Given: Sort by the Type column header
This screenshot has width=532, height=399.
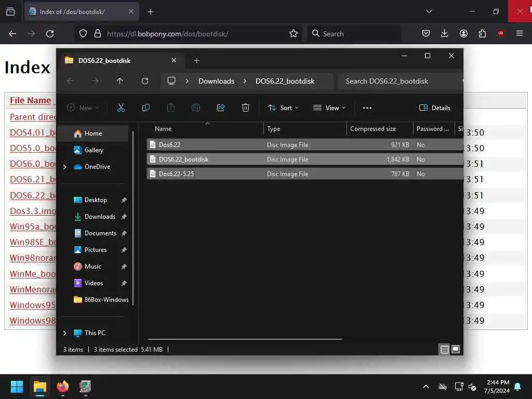Looking at the screenshot, I should 305,129.
